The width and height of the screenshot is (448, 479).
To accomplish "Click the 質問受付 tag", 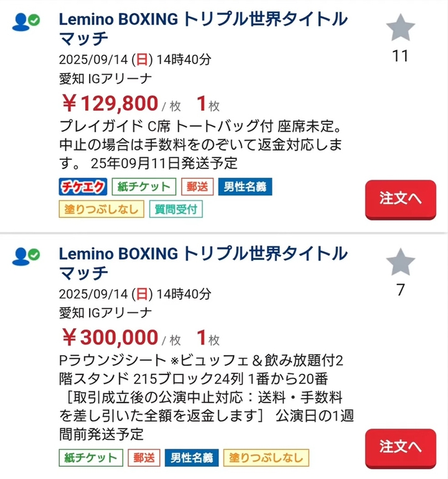I will click(x=175, y=209).
